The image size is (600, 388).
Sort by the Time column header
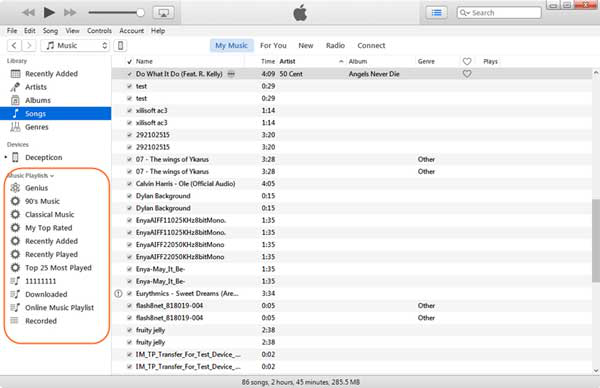tap(268, 61)
